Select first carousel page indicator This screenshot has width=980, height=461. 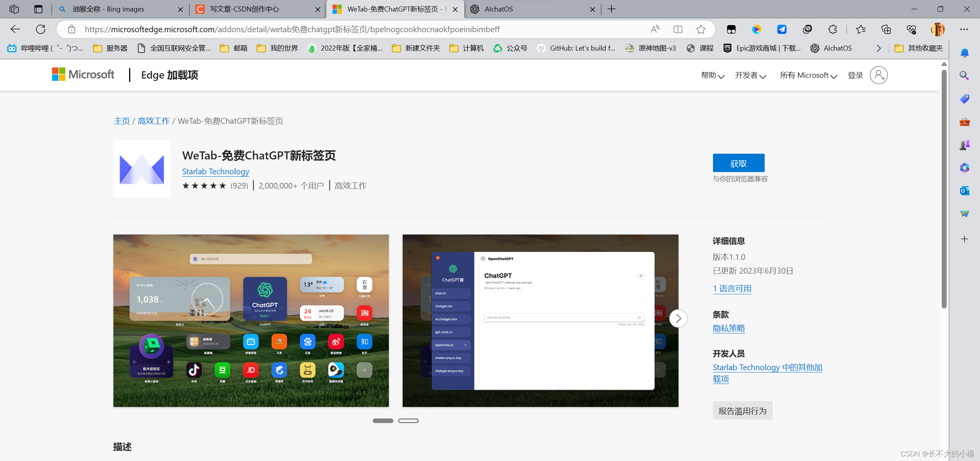(x=383, y=420)
